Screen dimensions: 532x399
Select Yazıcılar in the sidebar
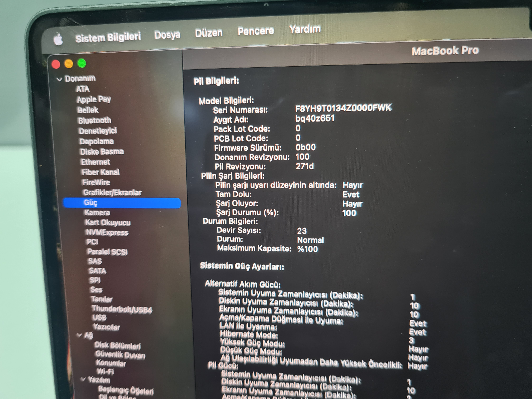coord(106,327)
